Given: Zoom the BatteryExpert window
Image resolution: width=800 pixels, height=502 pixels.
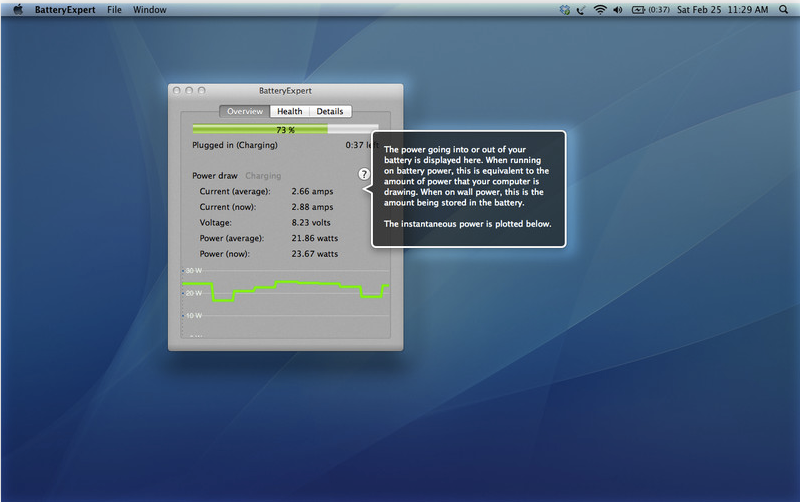Looking at the screenshot, I should [x=202, y=90].
